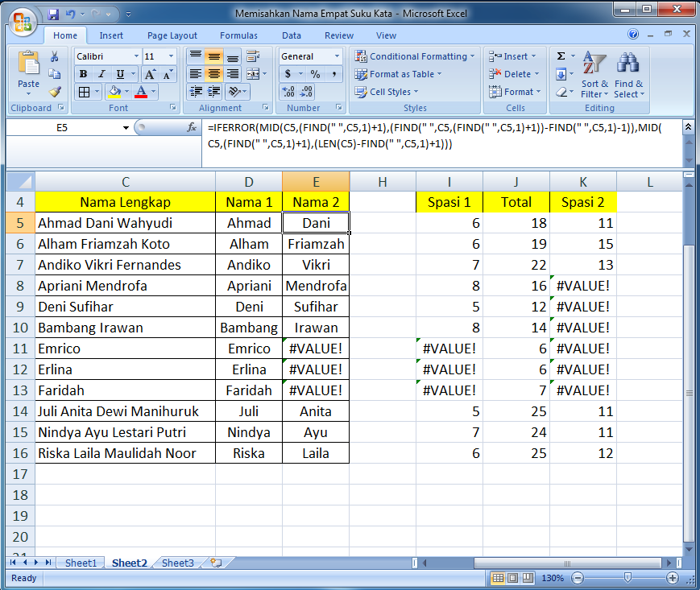Click the Clear eraser icon
This screenshot has height=590, width=700.
pyautogui.click(x=561, y=92)
